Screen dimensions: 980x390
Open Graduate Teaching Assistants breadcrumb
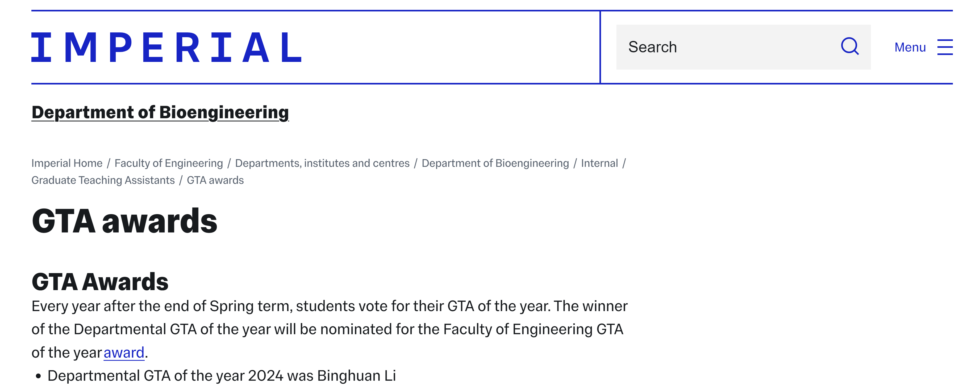[x=103, y=180]
